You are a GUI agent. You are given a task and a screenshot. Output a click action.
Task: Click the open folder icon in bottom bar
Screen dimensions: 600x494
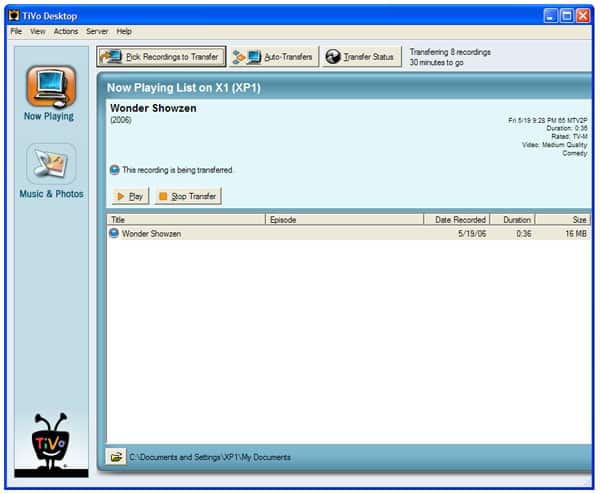point(116,457)
